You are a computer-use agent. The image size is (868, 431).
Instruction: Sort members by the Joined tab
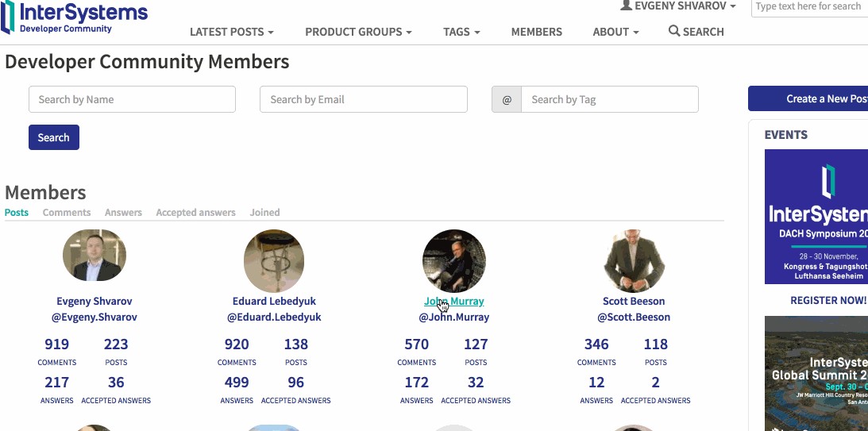264,213
